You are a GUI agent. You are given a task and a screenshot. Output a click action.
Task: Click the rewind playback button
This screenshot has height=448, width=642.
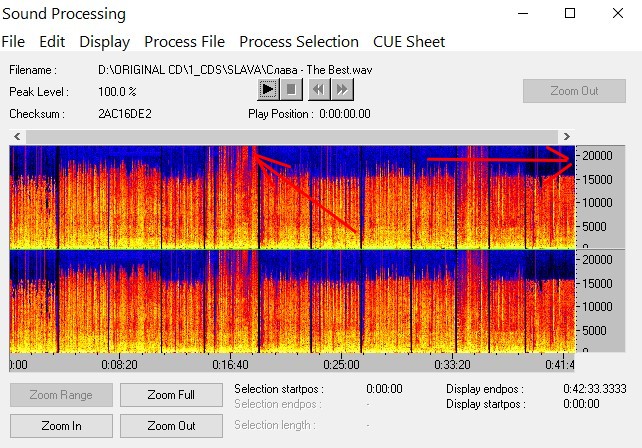click(319, 89)
